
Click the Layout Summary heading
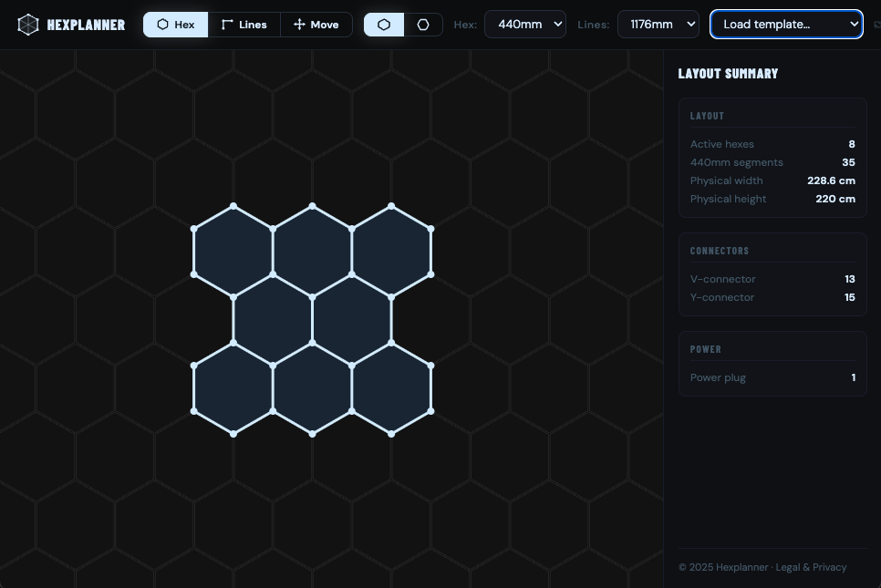point(728,74)
